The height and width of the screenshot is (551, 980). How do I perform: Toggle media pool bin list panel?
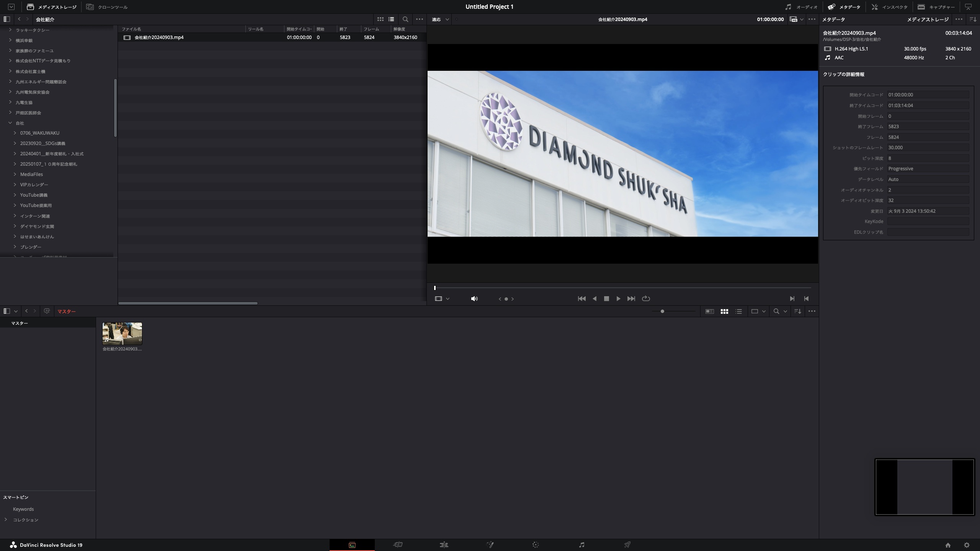tap(7, 311)
